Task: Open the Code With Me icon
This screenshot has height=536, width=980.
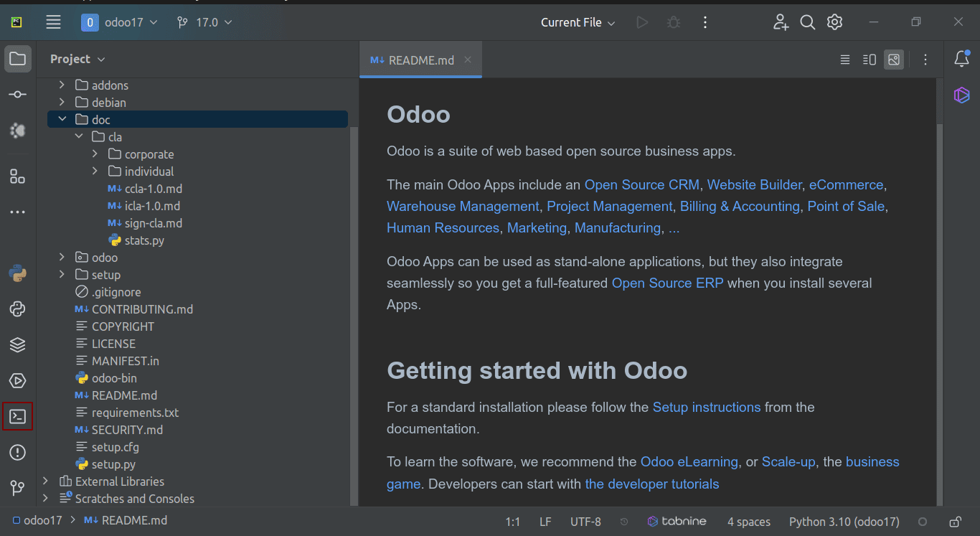Action: point(781,22)
